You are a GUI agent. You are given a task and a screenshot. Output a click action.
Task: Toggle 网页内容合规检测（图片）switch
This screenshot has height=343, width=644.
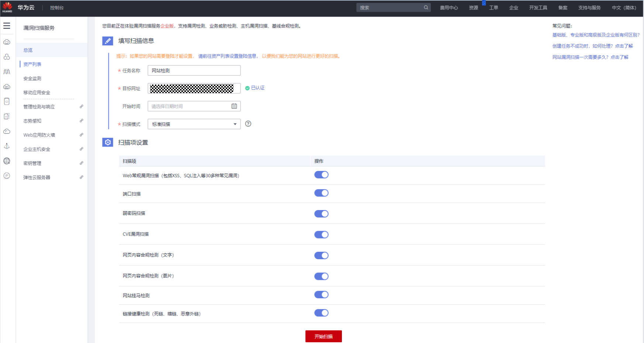pos(321,277)
